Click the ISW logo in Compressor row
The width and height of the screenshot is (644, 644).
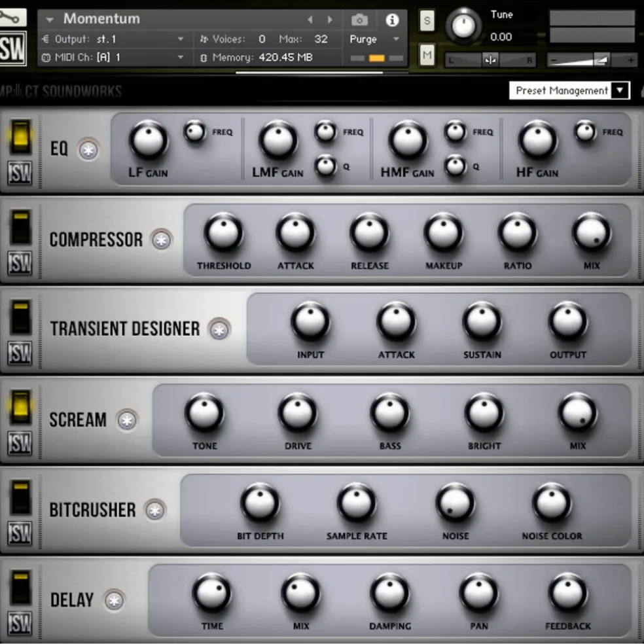coord(20,263)
